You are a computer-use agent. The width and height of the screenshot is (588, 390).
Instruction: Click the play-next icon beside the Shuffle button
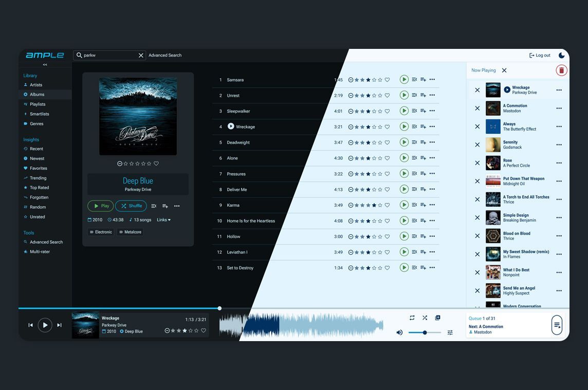[x=154, y=206]
